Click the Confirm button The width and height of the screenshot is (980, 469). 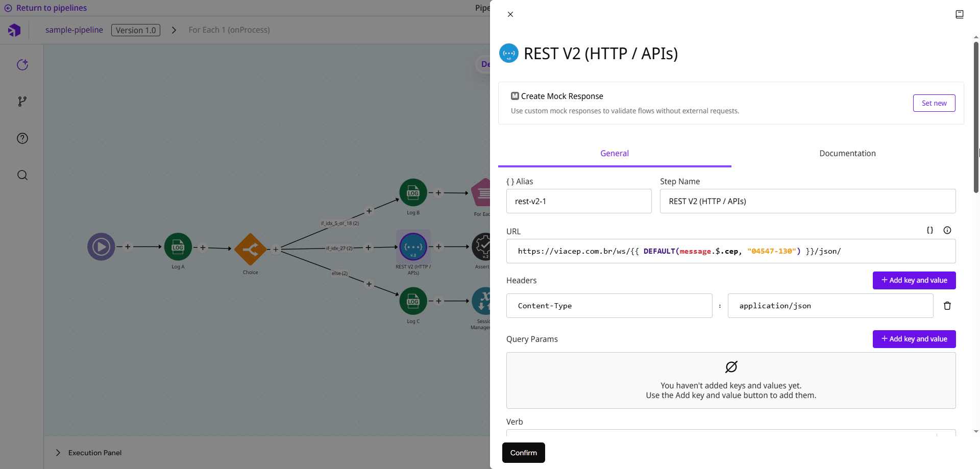[x=523, y=453]
